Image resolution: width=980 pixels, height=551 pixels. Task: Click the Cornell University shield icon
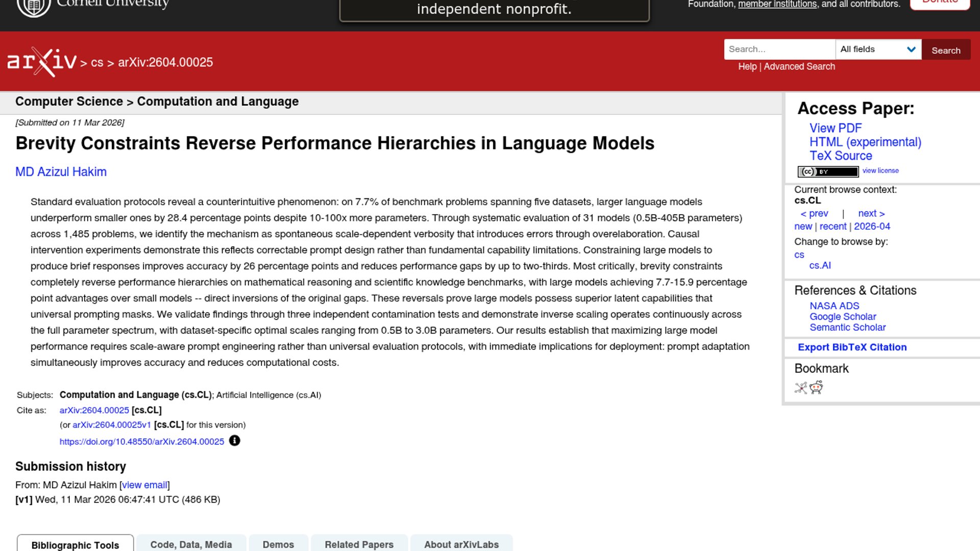tap(34, 7)
